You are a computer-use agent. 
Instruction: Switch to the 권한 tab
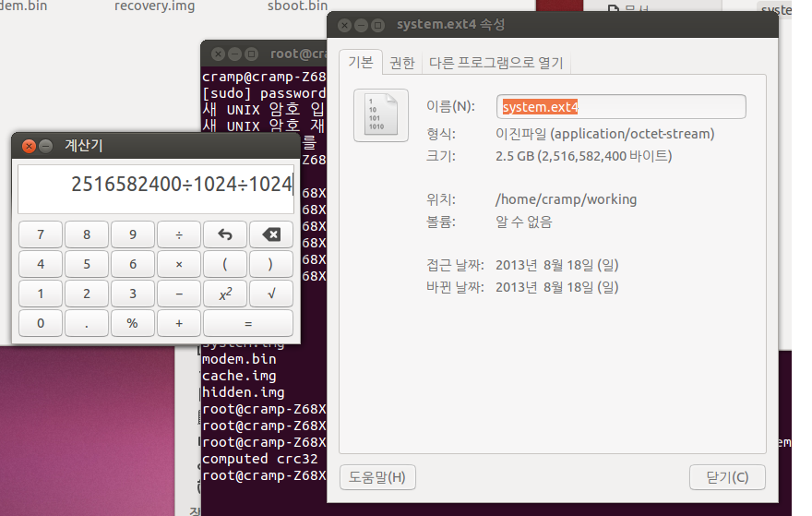(x=401, y=63)
